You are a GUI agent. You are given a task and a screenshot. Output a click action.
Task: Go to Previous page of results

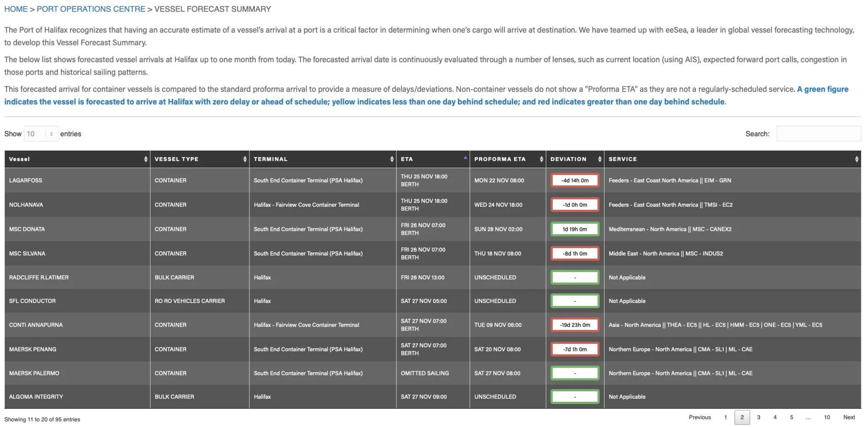pyautogui.click(x=699, y=417)
